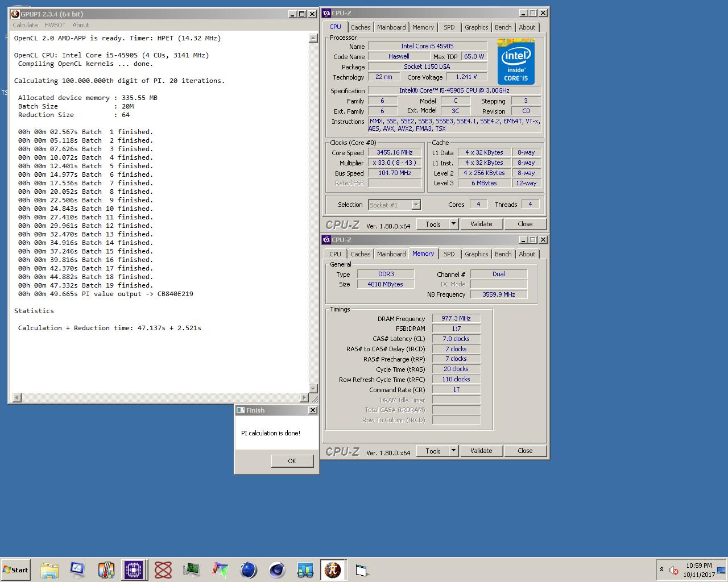Open the Calculate menu in GPUPI
Image resolution: width=728 pixels, height=582 pixels.
click(25, 25)
